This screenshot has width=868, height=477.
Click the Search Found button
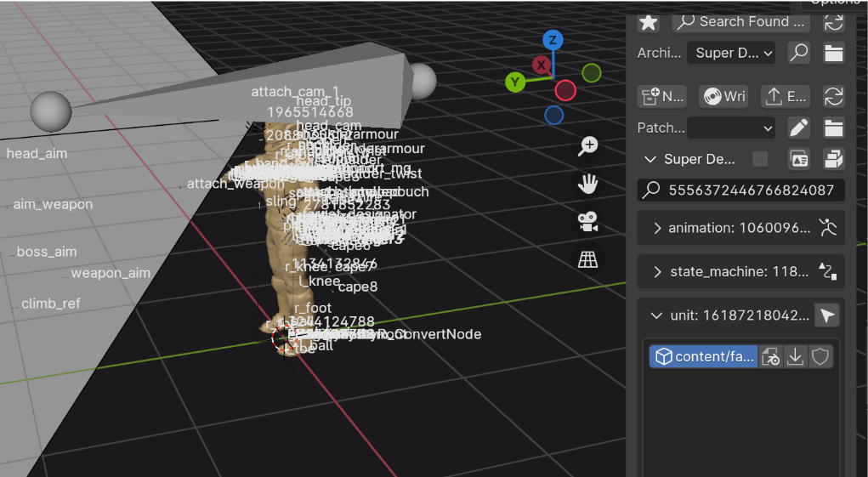pyautogui.click(x=741, y=22)
